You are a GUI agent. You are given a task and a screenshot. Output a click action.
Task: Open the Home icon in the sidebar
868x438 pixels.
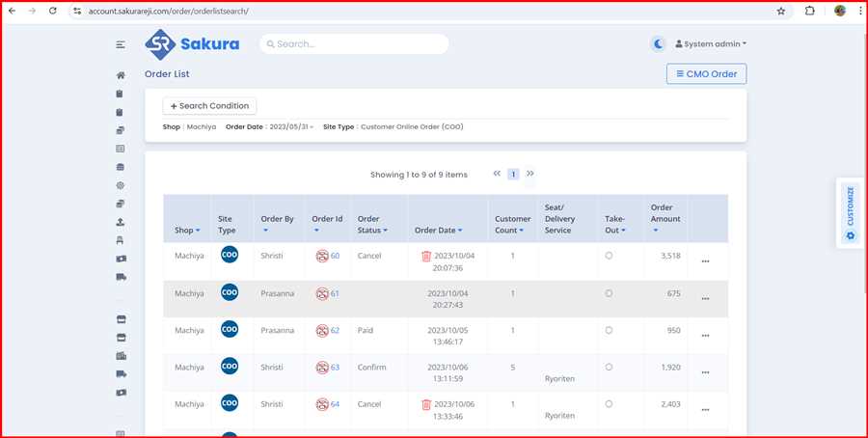tap(121, 75)
